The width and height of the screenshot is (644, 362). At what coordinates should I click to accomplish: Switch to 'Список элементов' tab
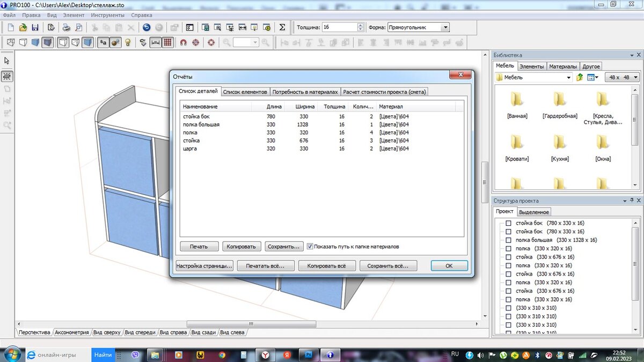(245, 92)
